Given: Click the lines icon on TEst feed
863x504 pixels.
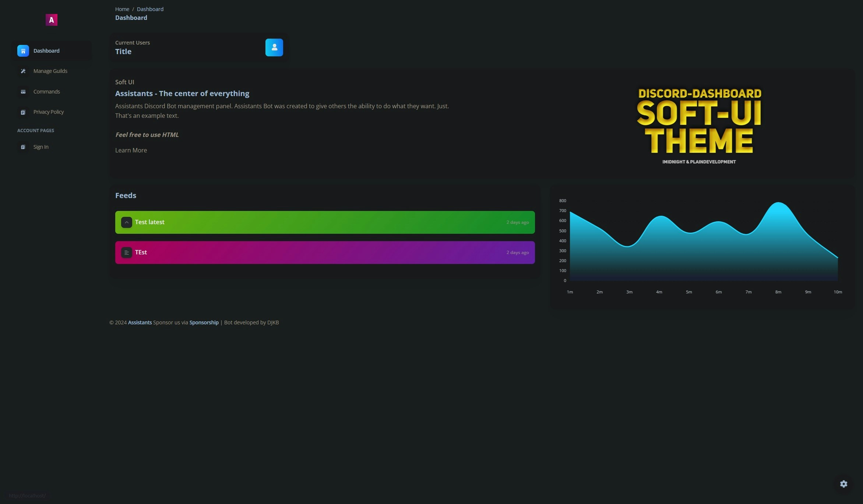Looking at the screenshot, I should [126, 253].
